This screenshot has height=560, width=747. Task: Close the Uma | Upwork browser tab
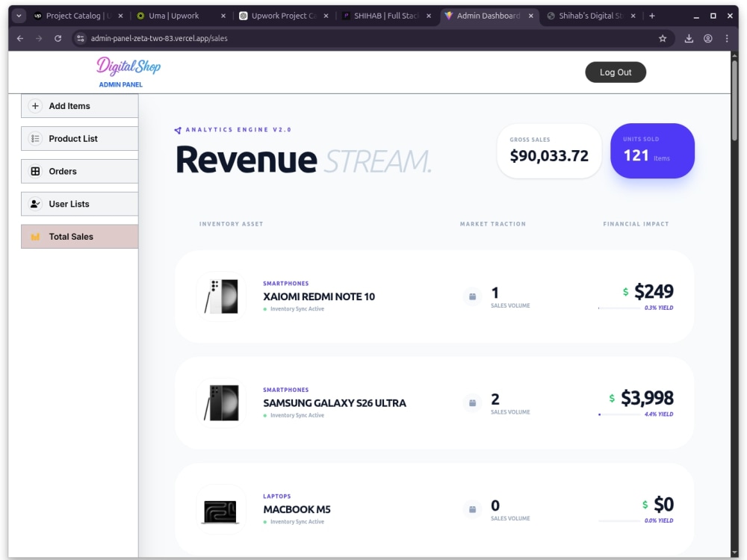pyautogui.click(x=223, y=16)
